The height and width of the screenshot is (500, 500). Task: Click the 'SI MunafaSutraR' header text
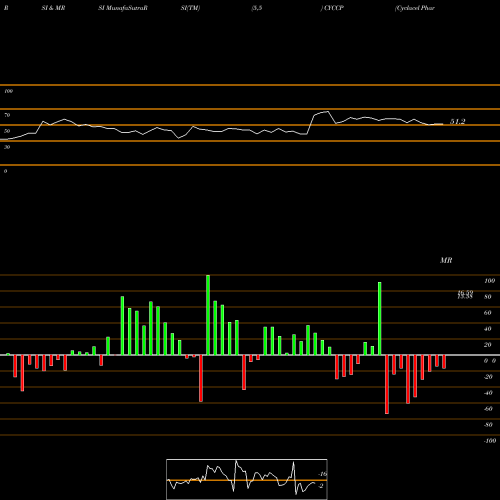coord(123,8)
